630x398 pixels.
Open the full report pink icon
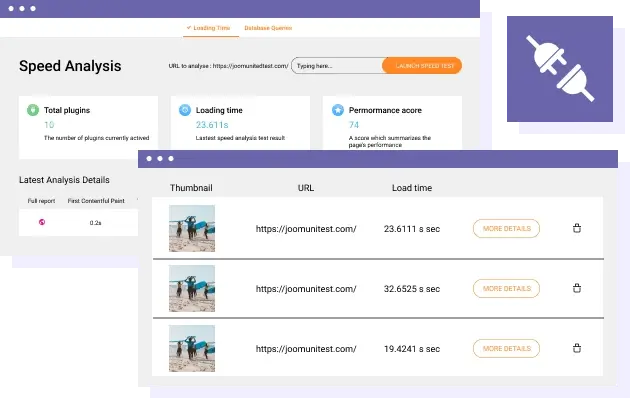pyautogui.click(x=42, y=222)
